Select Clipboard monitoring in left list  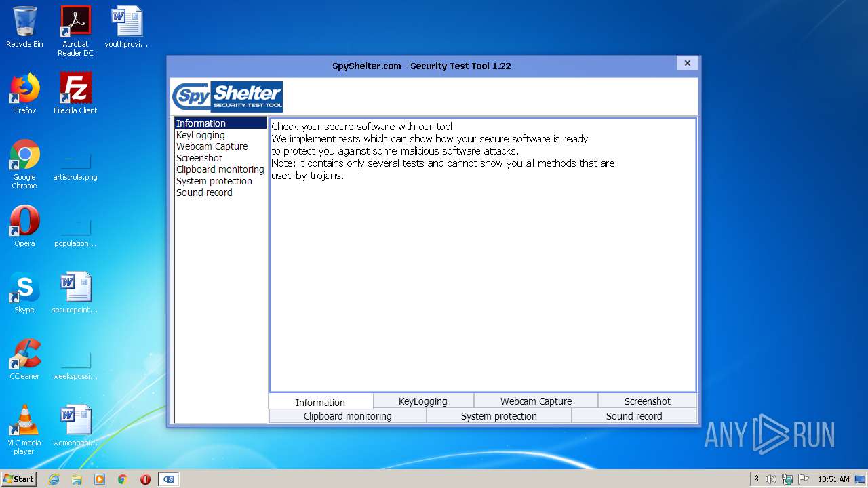pyautogui.click(x=220, y=169)
